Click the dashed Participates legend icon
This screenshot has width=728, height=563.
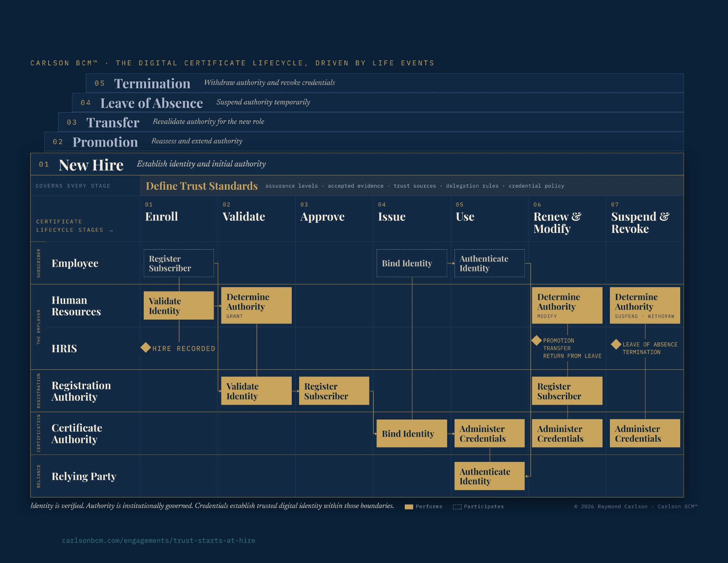[x=457, y=507]
